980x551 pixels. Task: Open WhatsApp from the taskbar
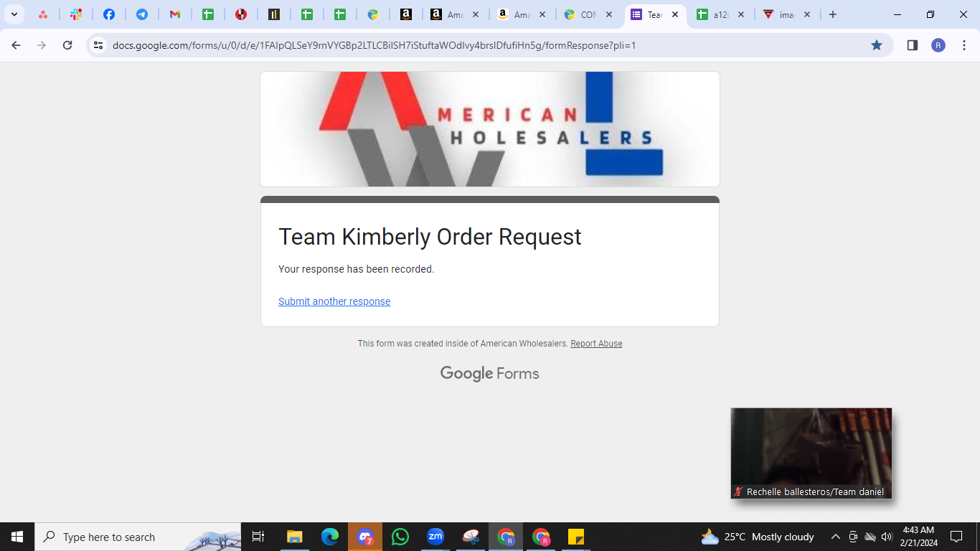[400, 537]
